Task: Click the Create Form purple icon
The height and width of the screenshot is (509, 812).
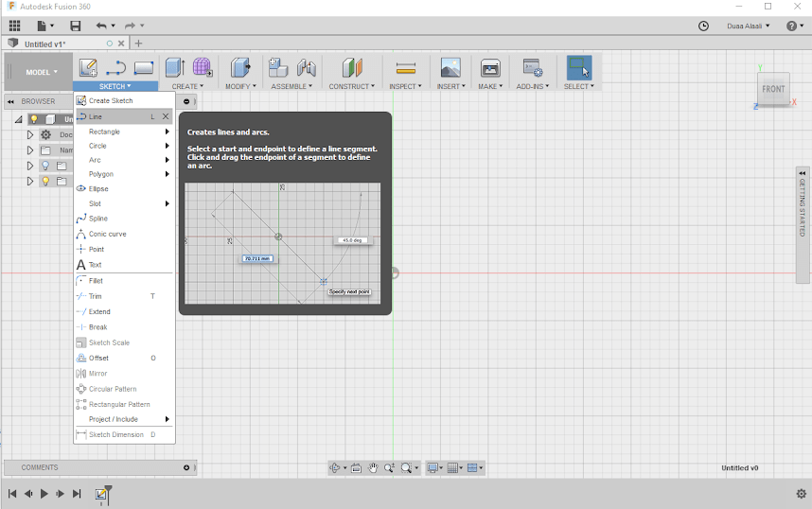Action: coord(203,68)
